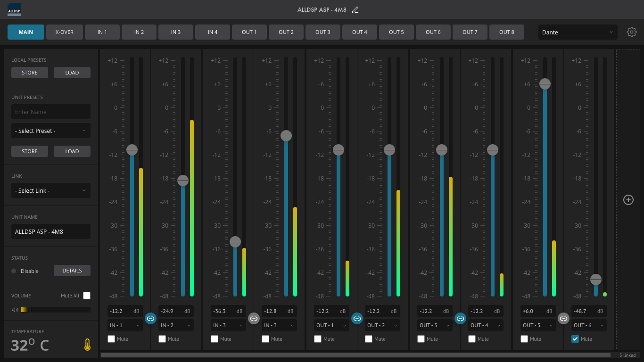
Task: Toggle link icon between OUT-5 and OUT-6
Action: pos(563,319)
